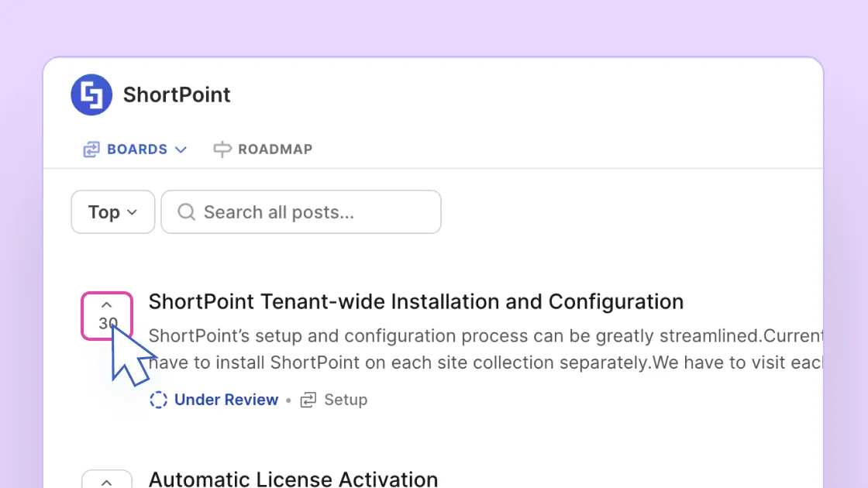Image resolution: width=868 pixels, height=488 pixels.
Task: Read the Tenant-wide Installation post description
Action: [485, 349]
